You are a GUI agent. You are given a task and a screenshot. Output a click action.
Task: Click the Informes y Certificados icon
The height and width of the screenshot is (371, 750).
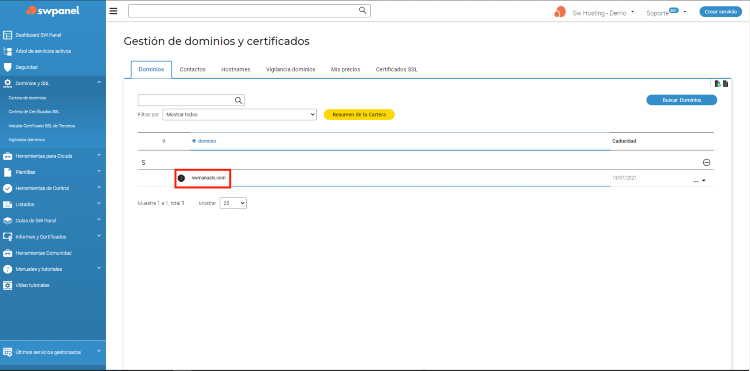click(x=7, y=237)
